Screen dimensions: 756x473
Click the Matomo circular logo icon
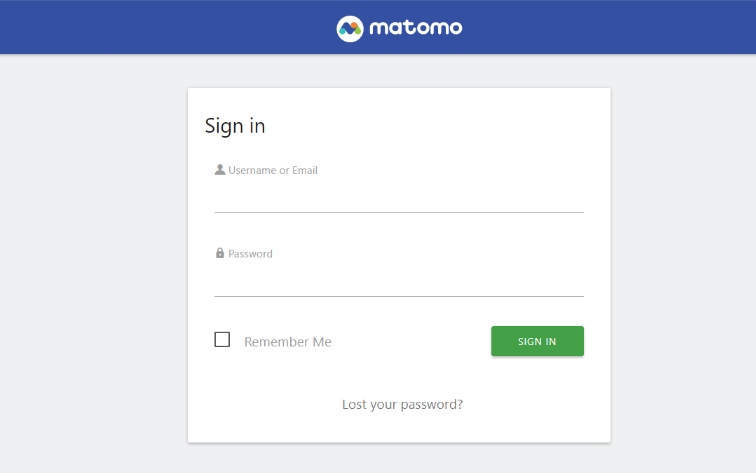coord(350,28)
